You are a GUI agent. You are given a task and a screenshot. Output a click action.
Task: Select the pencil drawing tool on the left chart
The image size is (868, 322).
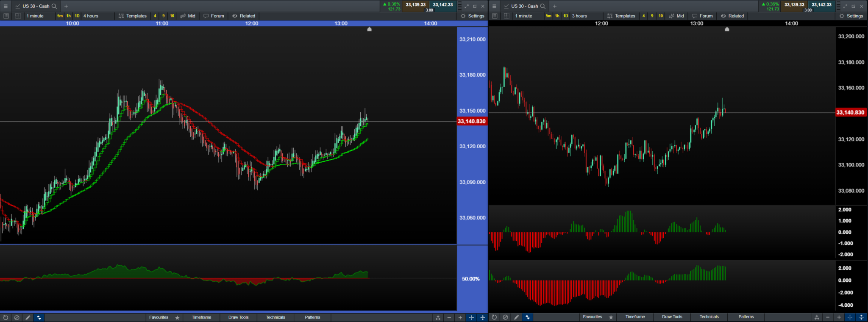[28, 317]
